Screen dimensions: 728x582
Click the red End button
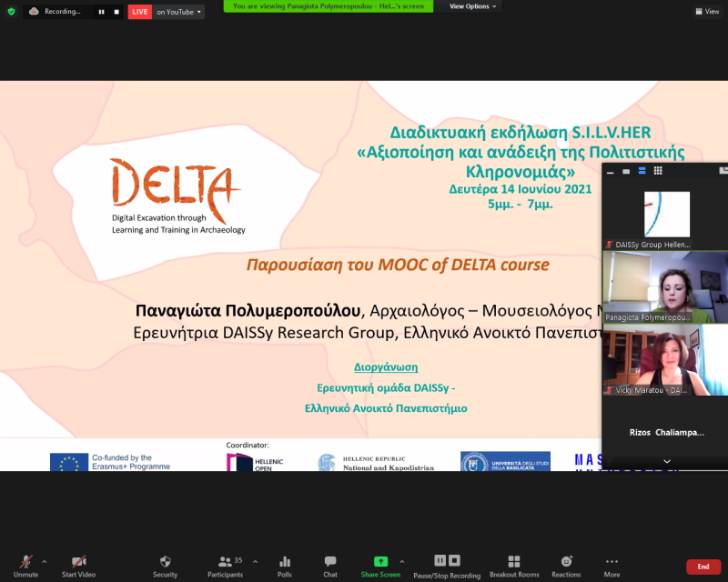(x=703, y=567)
